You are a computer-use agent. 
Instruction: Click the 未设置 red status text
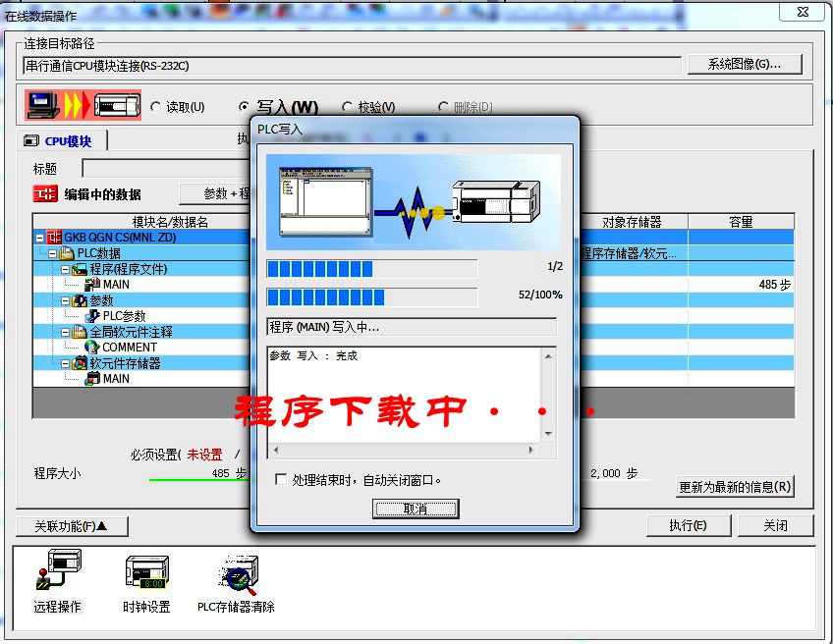(x=204, y=455)
